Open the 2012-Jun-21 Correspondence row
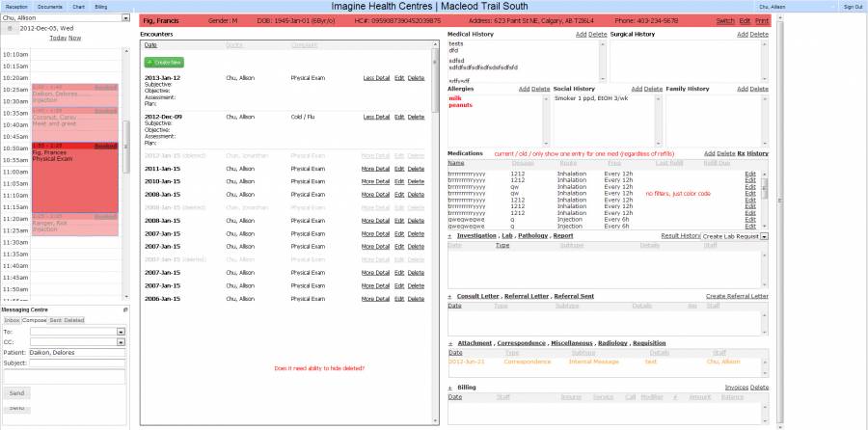 coord(604,362)
